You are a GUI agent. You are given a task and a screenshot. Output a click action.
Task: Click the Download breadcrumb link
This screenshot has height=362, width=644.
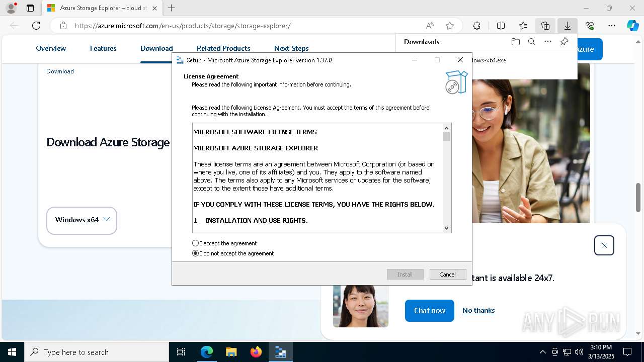[x=60, y=71]
